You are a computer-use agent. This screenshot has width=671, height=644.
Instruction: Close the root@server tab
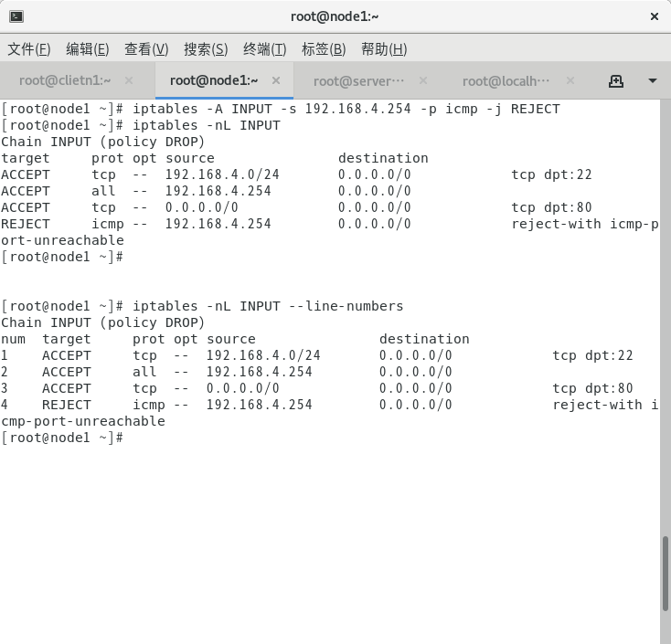click(423, 80)
